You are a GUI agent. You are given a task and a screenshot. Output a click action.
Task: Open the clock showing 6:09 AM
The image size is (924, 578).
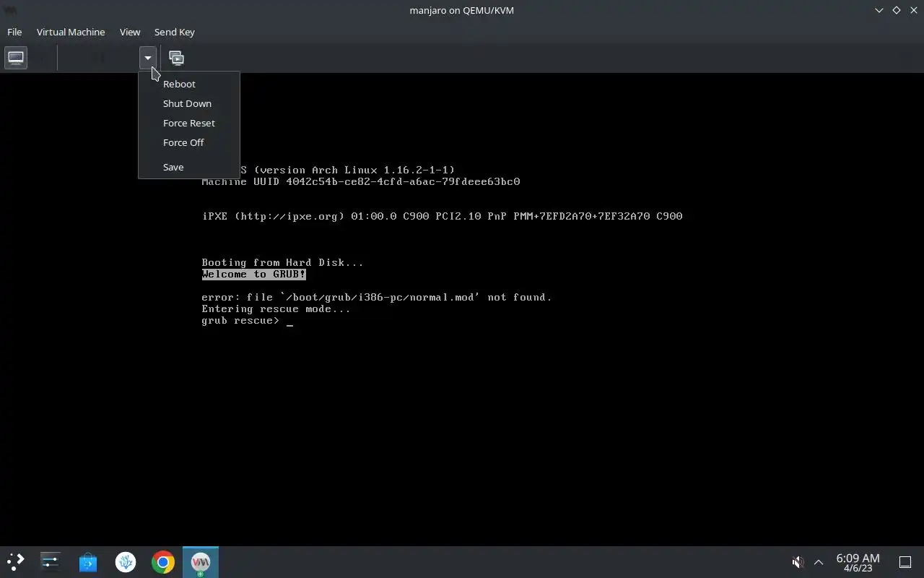pyautogui.click(x=858, y=562)
